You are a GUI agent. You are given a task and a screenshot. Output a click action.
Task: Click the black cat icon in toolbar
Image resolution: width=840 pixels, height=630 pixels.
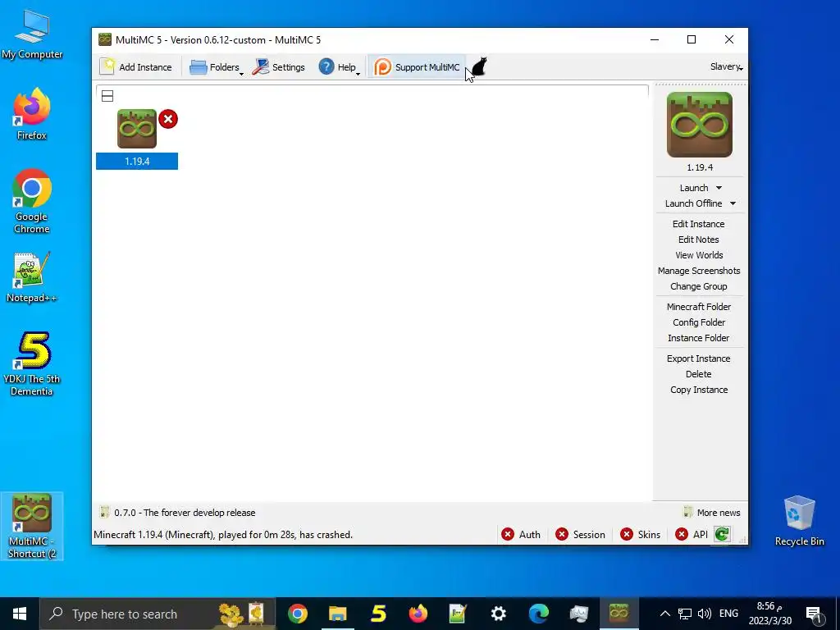point(479,67)
